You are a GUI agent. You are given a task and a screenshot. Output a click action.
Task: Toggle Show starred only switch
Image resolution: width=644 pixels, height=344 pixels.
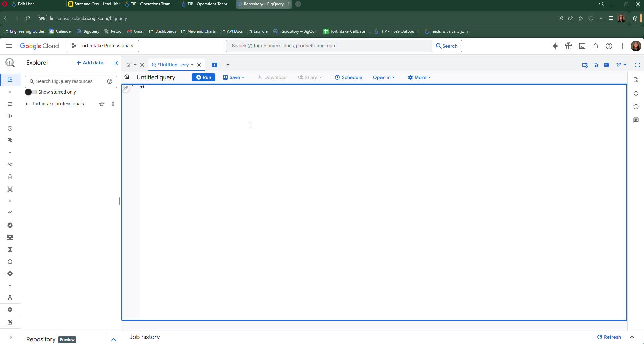31,92
